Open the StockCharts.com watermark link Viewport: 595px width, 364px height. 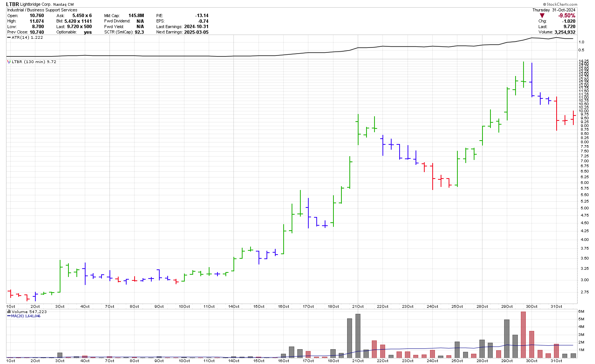tap(560, 4)
